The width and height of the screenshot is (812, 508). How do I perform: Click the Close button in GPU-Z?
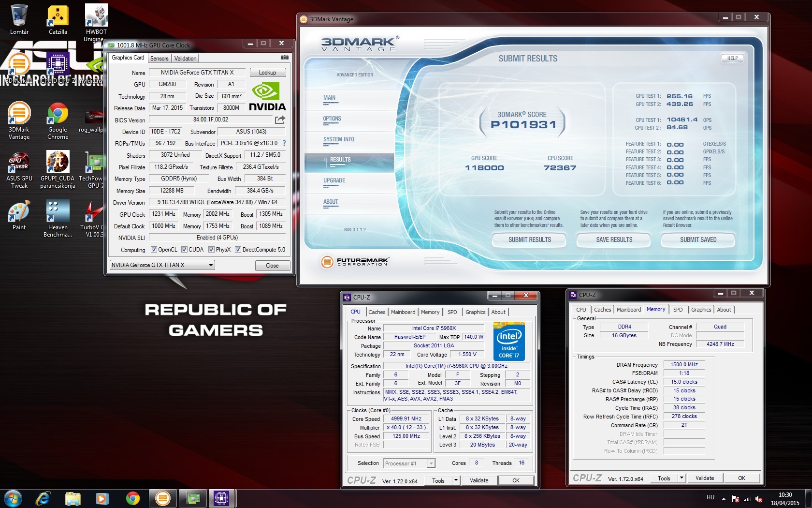pos(273,266)
